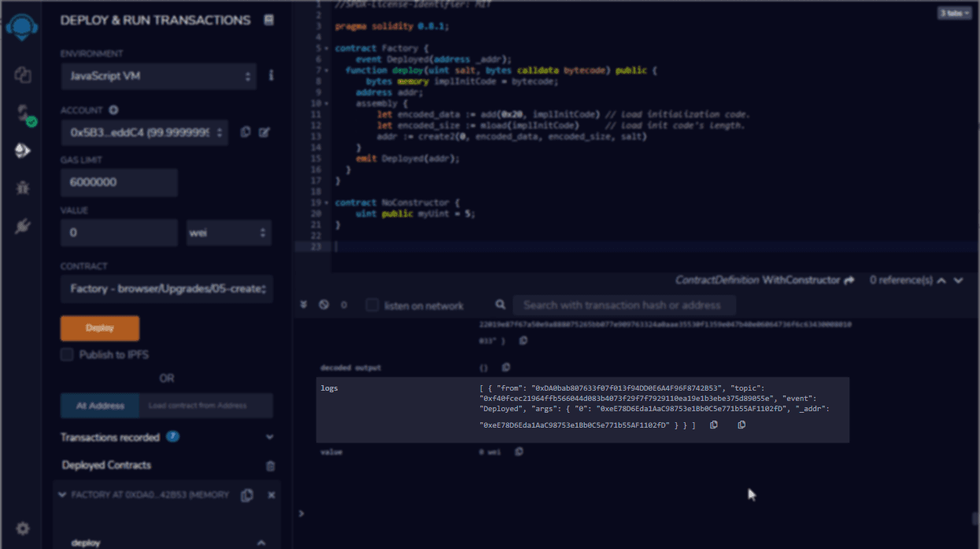Click info icon beside Environment dropdown
Screen dimensions: 980x549
click(271, 76)
